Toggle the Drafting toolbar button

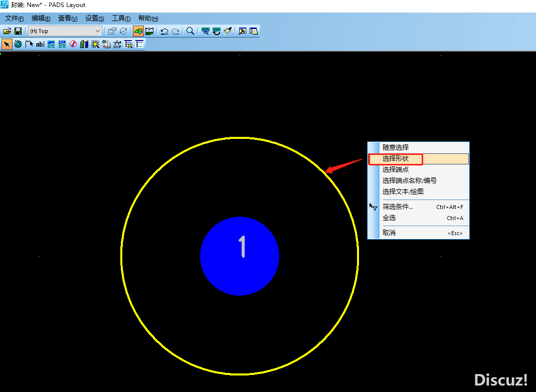[138, 31]
